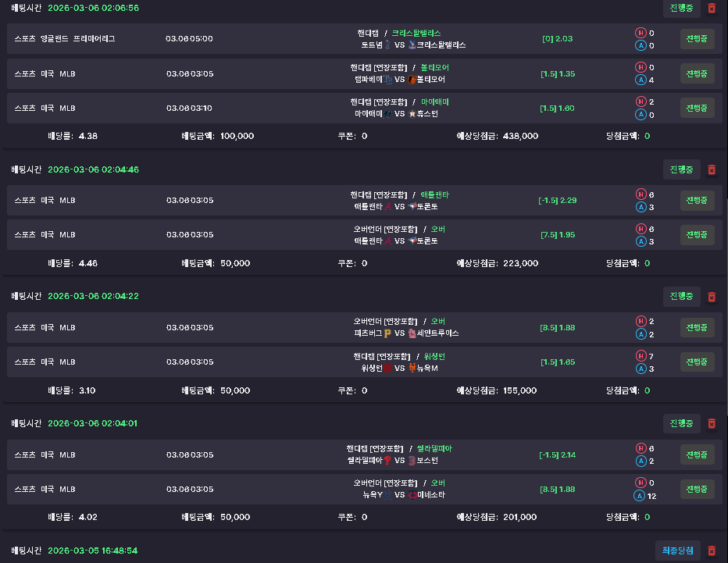728x563 pixels.
Task: Delete the 2026-03-05 16:48:54 bet entry
Action: point(711,551)
